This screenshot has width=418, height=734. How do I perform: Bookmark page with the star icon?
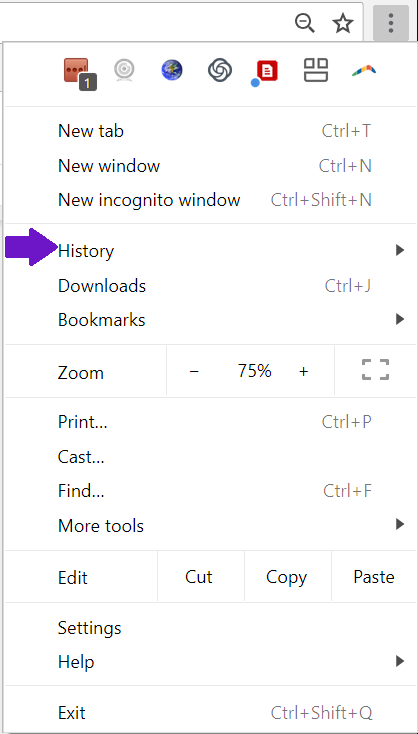(x=343, y=23)
